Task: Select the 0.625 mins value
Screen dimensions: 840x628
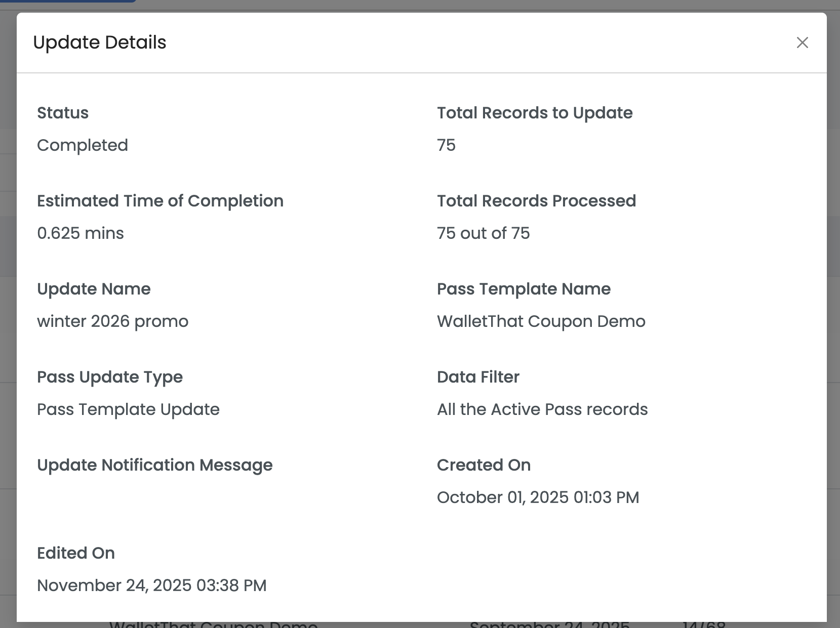Action: [x=81, y=233]
